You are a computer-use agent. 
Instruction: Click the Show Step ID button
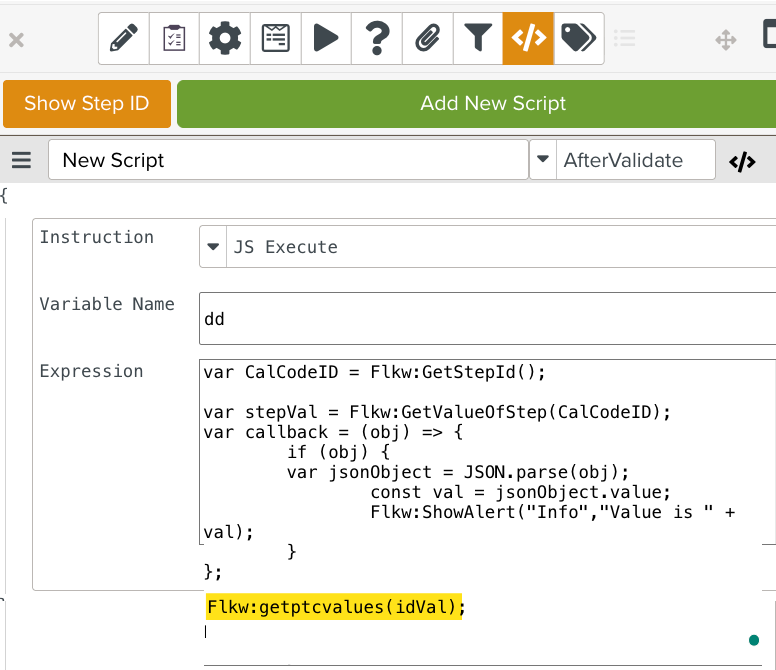pyautogui.click(x=87, y=104)
